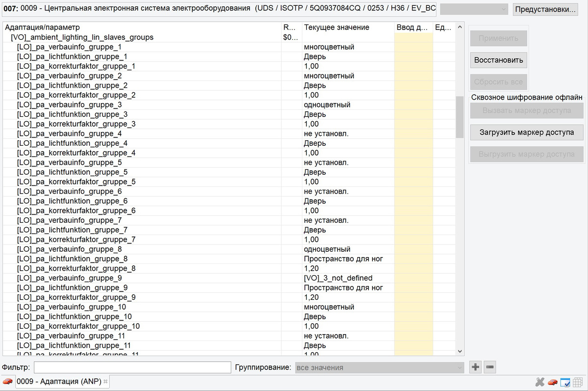Viewport: 588px width, 391px height.
Task: Click the Текущее значение column header
Action: tap(348, 27)
